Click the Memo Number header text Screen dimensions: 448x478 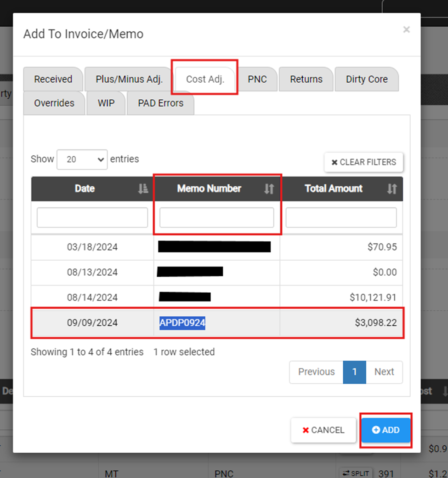coord(209,188)
